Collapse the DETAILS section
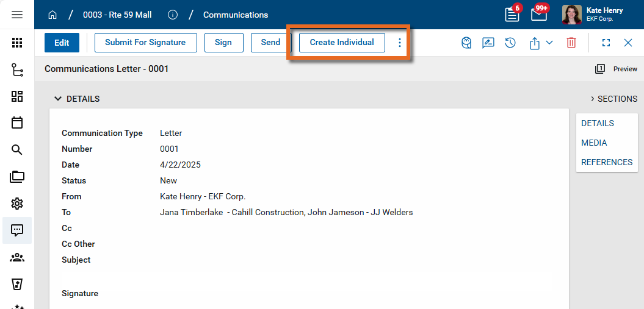Viewport: 644px width, 309px height. pos(58,99)
